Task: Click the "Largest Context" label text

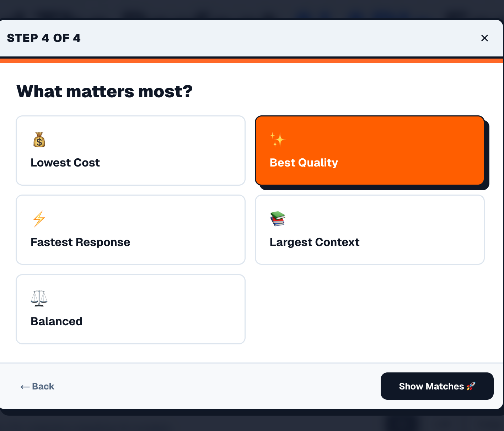Action: [x=315, y=242]
